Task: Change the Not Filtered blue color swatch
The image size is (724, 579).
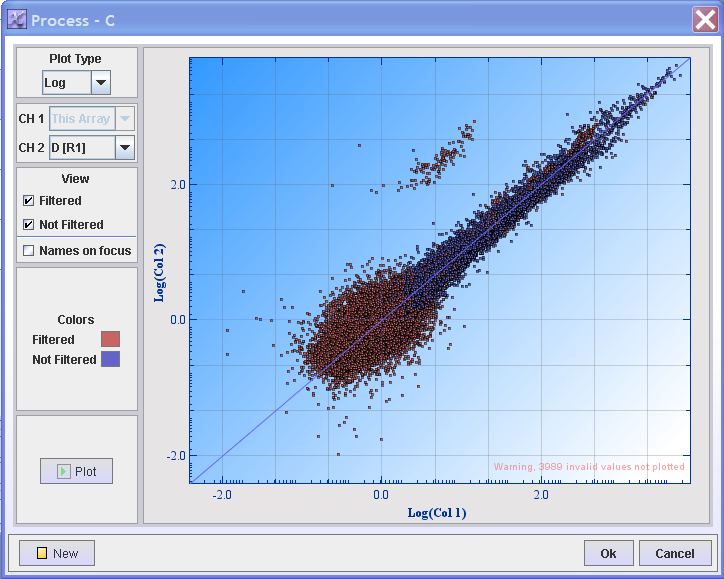Action: tap(110, 359)
